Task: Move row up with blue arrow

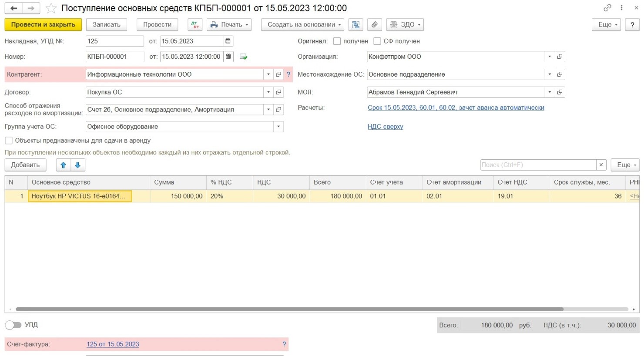Action: click(x=64, y=165)
